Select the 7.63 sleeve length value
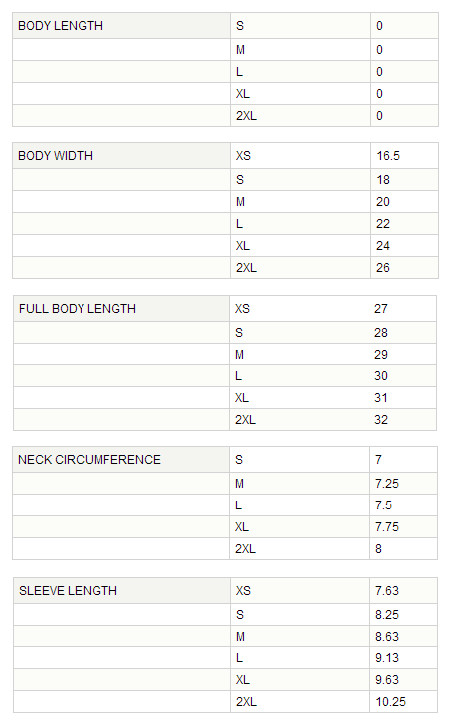This screenshot has width=451, height=725. [387, 590]
